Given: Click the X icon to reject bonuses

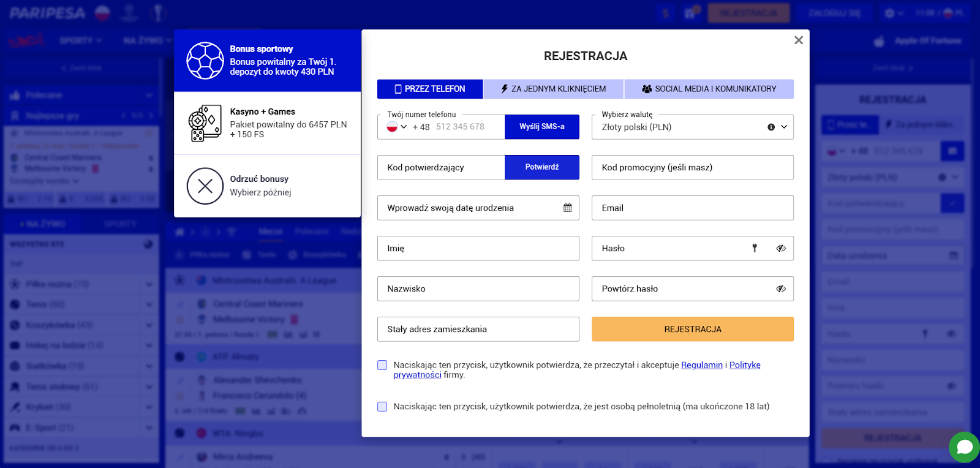Looking at the screenshot, I should pos(204,186).
